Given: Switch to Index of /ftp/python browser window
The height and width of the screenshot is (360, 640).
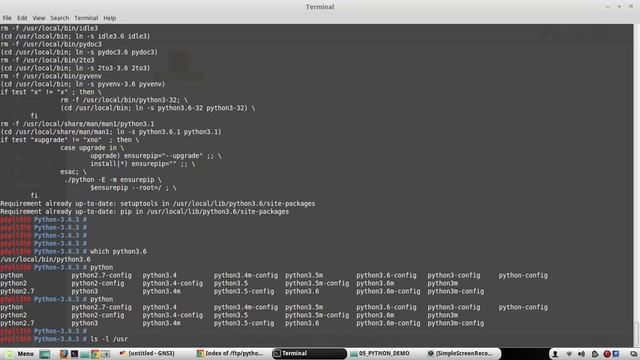Looking at the screenshot, I should pos(230,353).
